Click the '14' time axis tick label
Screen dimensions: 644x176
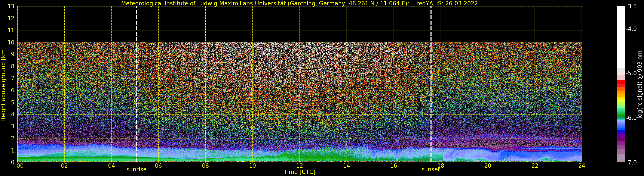[347, 166]
